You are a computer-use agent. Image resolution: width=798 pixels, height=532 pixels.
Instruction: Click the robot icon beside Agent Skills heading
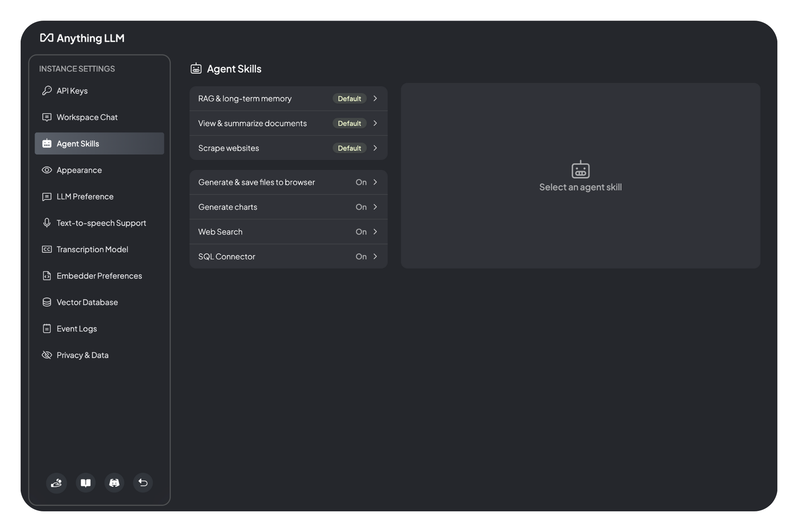click(196, 69)
